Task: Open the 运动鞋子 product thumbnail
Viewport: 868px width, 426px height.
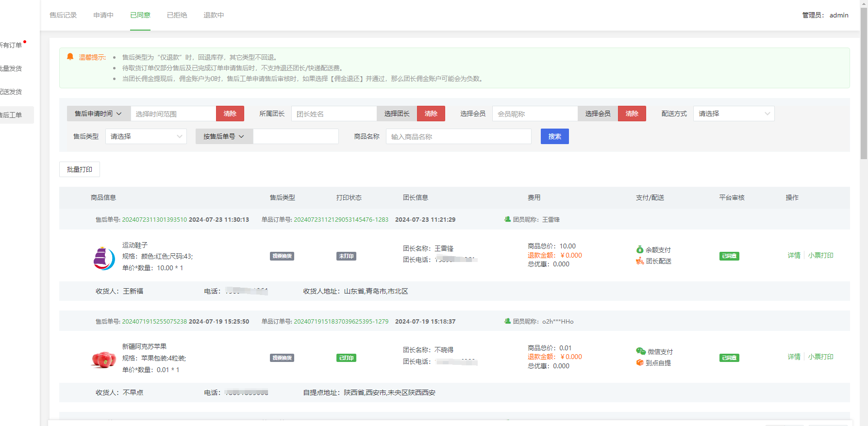Action: 104,258
